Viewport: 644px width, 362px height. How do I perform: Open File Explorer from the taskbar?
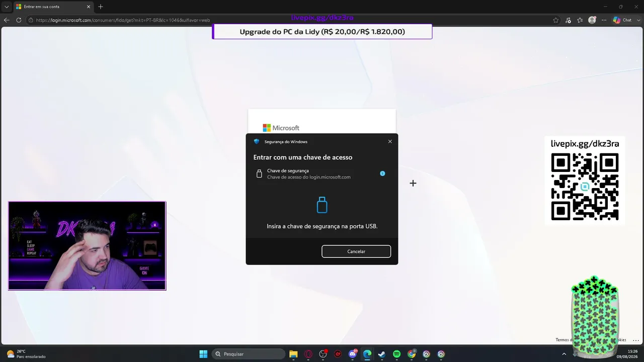(293, 354)
